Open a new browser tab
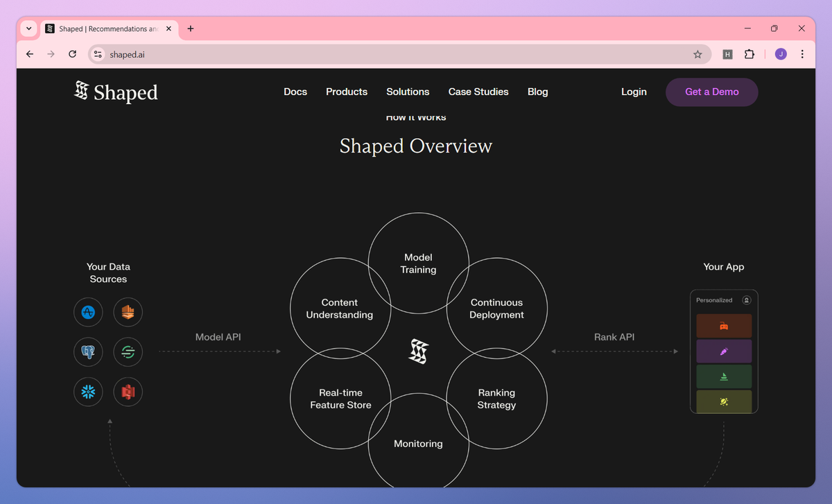 tap(191, 28)
